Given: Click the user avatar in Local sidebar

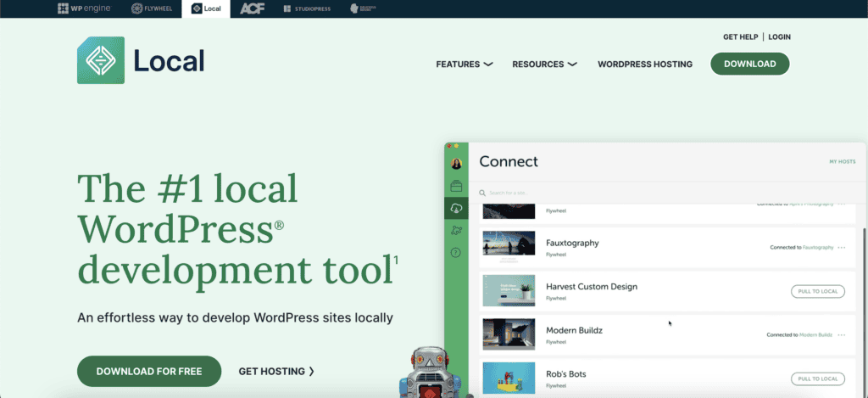Looking at the screenshot, I should (x=456, y=164).
